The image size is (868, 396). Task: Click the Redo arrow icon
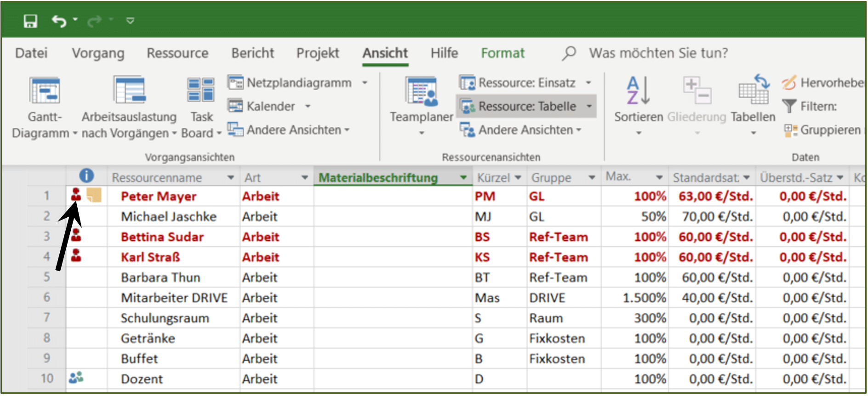95,21
